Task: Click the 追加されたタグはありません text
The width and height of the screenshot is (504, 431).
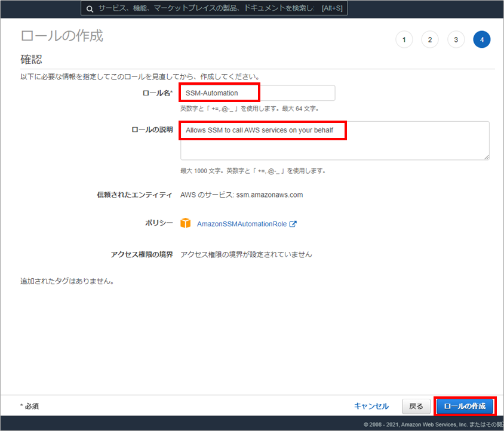Action: [67, 281]
